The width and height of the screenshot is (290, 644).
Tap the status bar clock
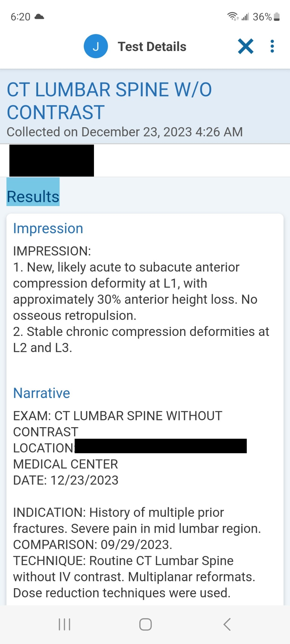[20, 17]
